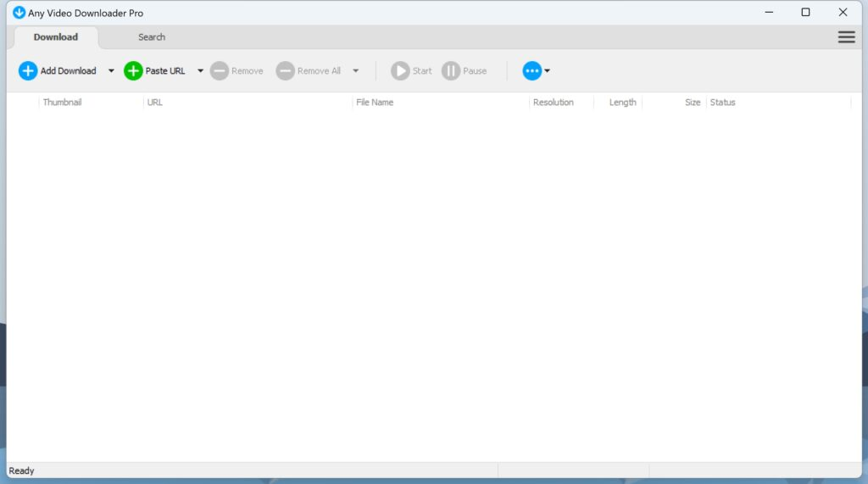Expand the Add Download dropdown arrow
This screenshot has height=484, width=868.
(111, 71)
